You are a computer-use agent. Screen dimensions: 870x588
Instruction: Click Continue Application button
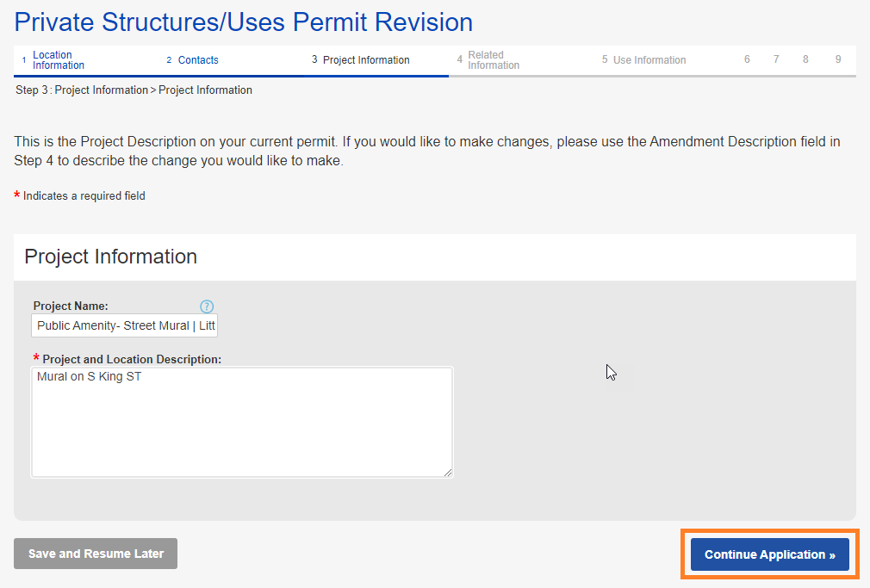click(769, 554)
